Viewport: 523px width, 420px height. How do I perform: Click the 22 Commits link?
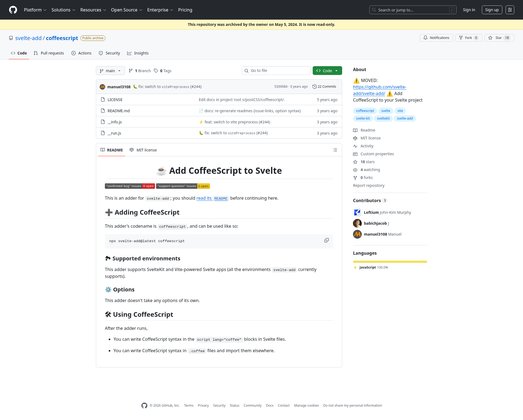click(324, 87)
